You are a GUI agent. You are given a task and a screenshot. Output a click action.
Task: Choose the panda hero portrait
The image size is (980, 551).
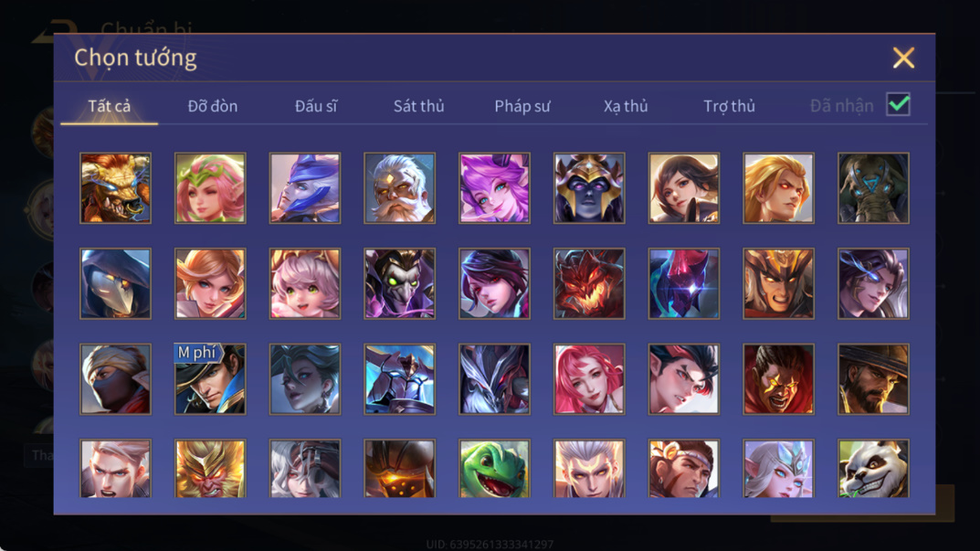point(873,468)
